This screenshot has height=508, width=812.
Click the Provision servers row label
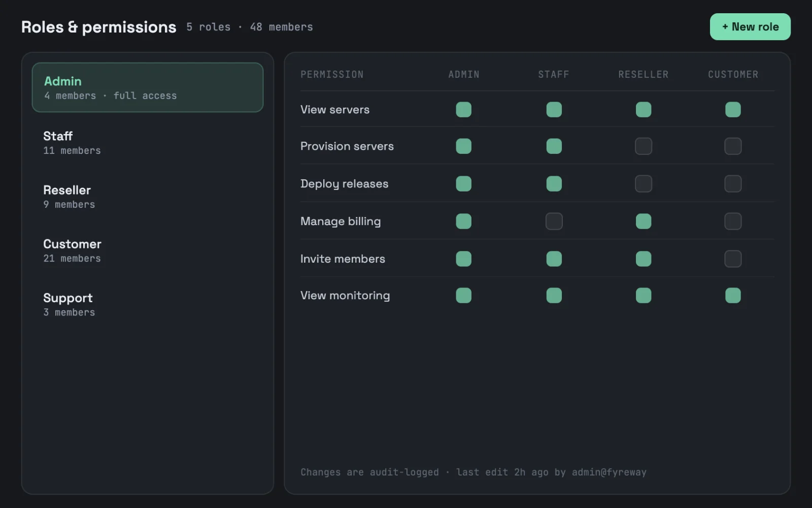coord(347,146)
